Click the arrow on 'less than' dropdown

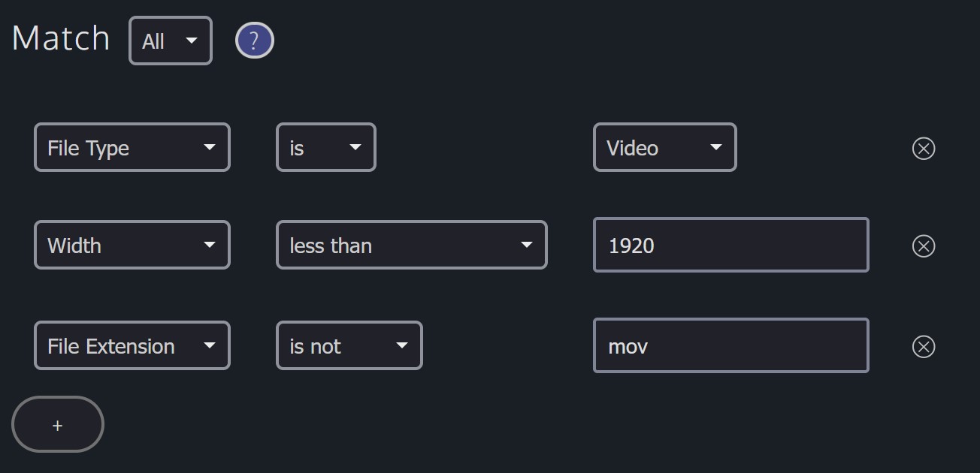pyautogui.click(x=526, y=245)
